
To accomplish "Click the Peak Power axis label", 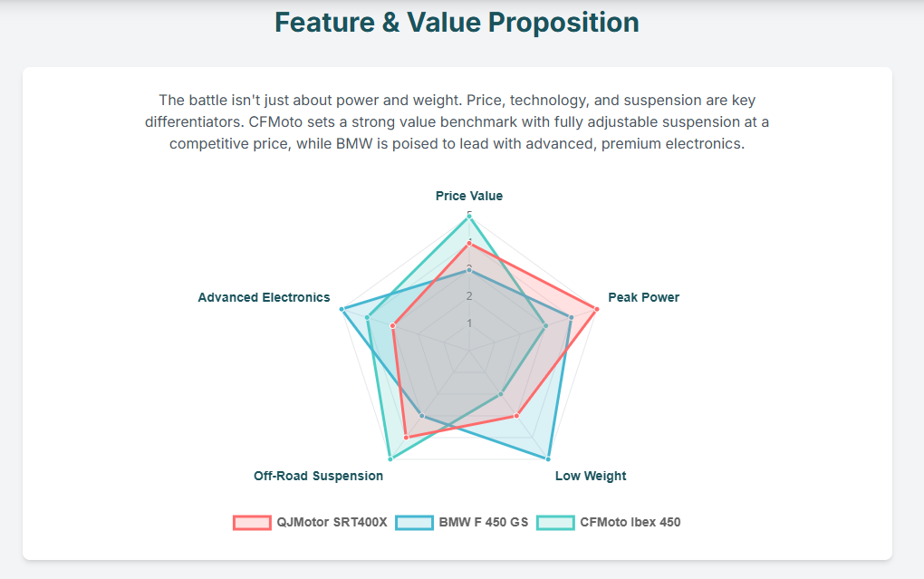I will pyautogui.click(x=643, y=297).
